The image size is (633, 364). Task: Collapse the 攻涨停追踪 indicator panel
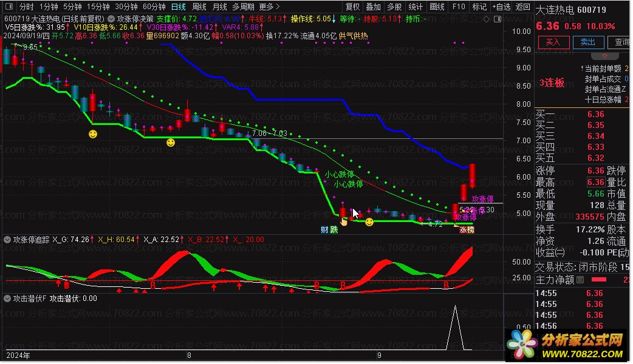(7, 240)
